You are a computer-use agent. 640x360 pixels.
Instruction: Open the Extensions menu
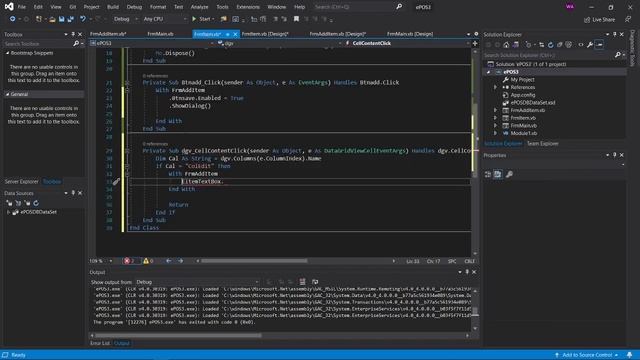(248, 7)
